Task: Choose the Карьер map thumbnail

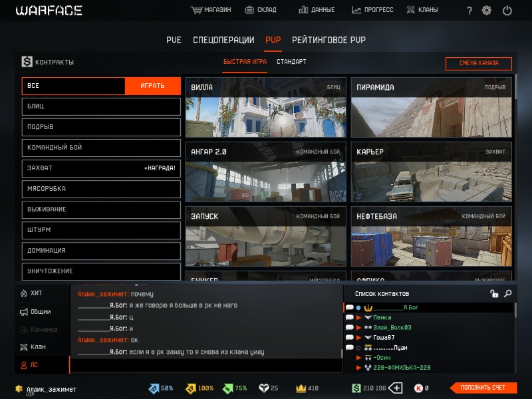Action: tap(431, 172)
